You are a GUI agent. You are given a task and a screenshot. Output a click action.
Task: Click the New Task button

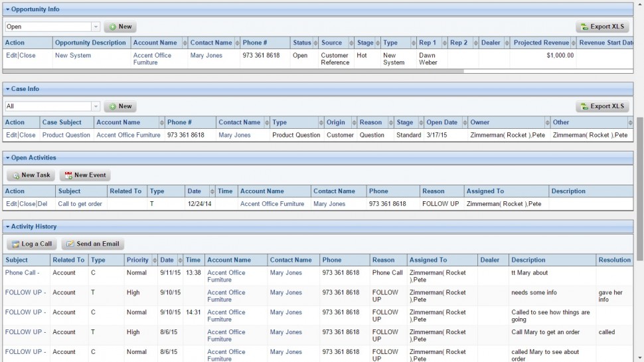(x=31, y=175)
